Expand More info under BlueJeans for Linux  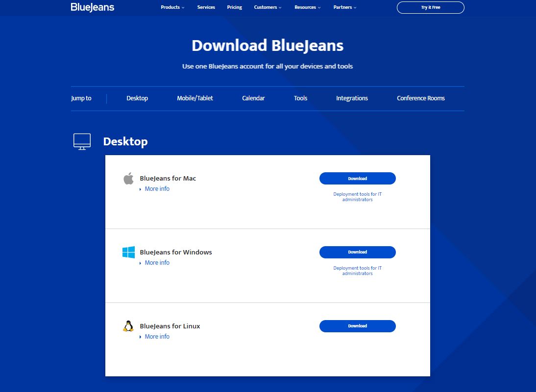click(157, 337)
